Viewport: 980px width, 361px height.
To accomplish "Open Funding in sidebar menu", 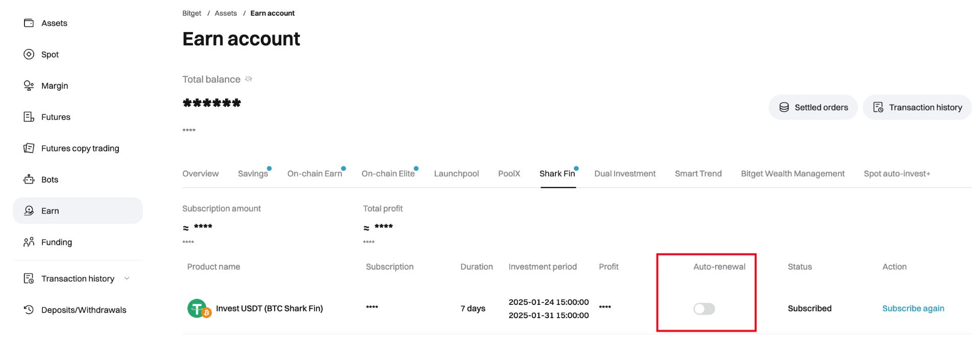I will coord(78,242).
